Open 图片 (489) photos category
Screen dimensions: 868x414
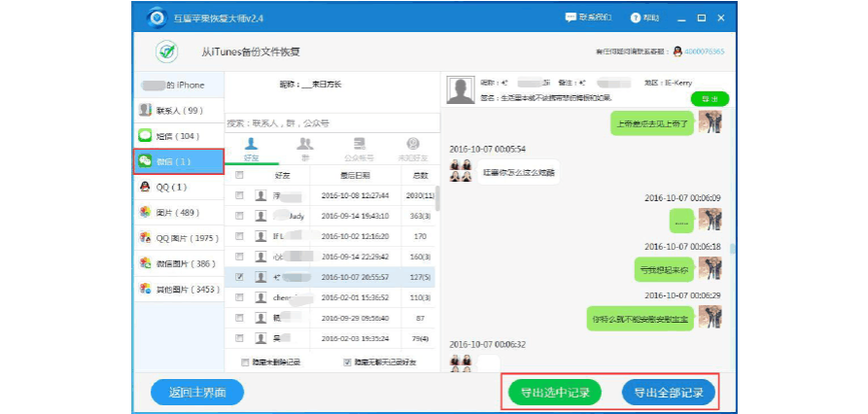tap(179, 213)
